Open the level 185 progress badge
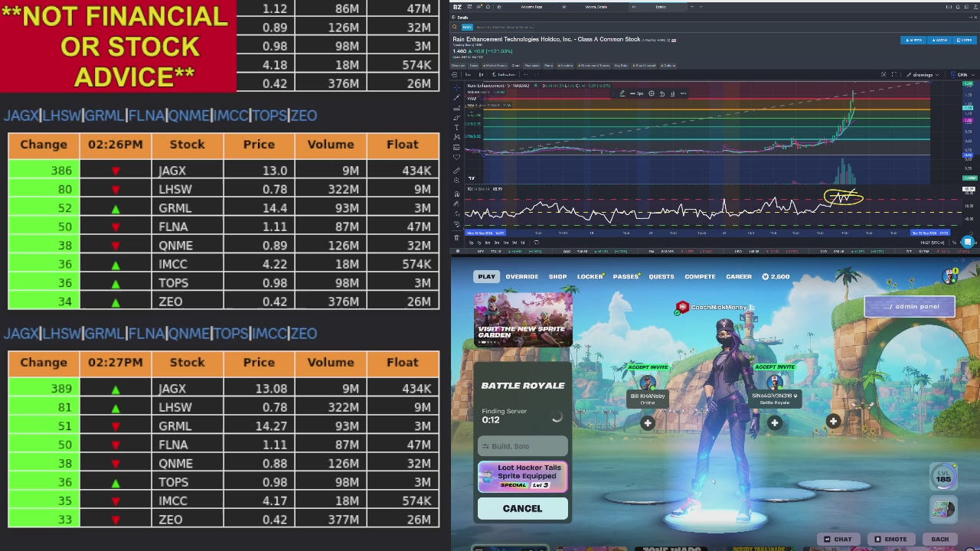The width and height of the screenshot is (980, 551). pyautogui.click(x=943, y=476)
